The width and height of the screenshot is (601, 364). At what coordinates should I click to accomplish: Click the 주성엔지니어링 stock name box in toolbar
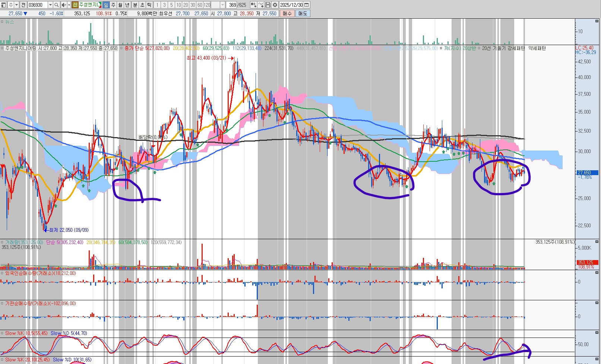(89, 5)
